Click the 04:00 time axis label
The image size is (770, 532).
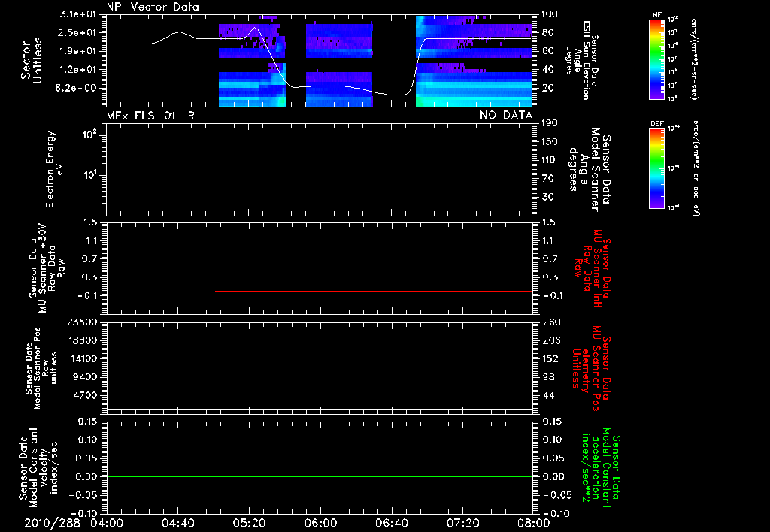[107, 523]
